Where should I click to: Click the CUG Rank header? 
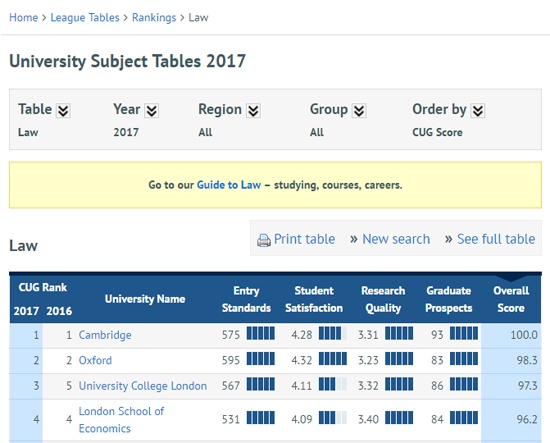click(42, 287)
